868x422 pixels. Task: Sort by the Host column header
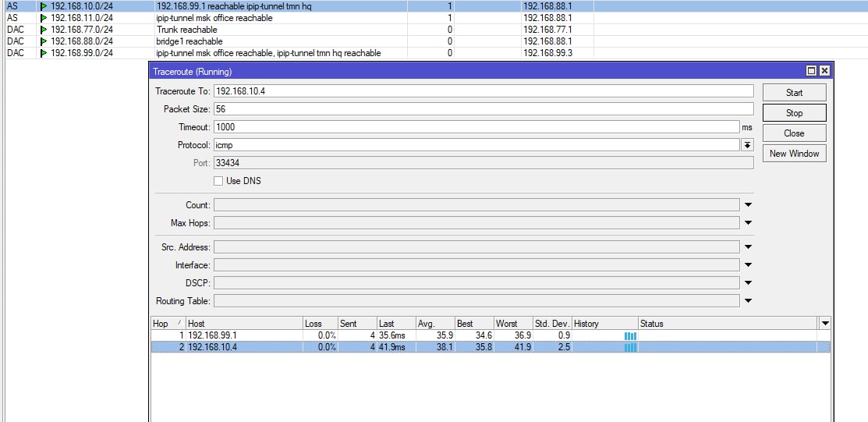(244, 324)
